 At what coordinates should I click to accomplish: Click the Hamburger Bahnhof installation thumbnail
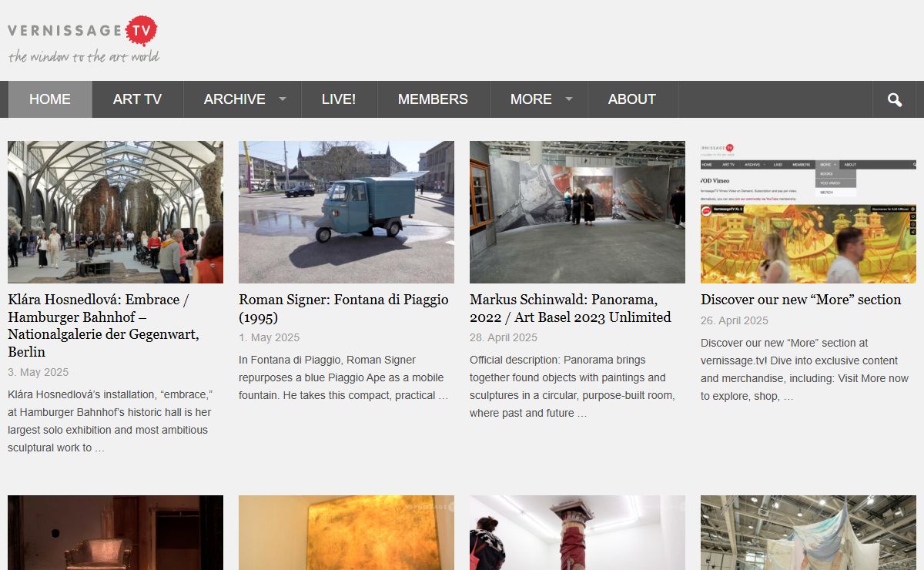(x=115, y=212)
